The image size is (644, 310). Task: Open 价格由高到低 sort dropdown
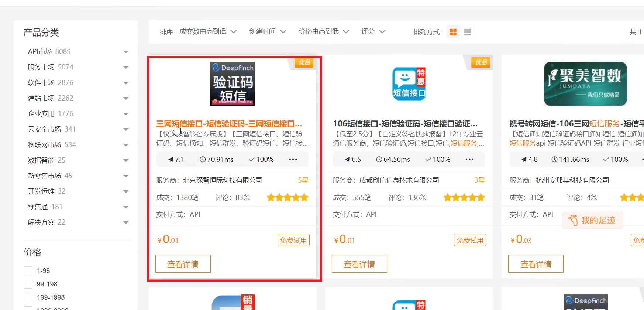[x=324, y=32]
